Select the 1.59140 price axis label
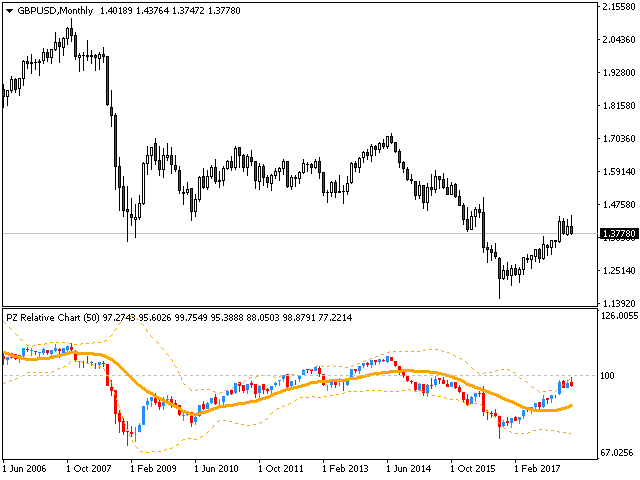The image size is (640, 480). [619, 171]
